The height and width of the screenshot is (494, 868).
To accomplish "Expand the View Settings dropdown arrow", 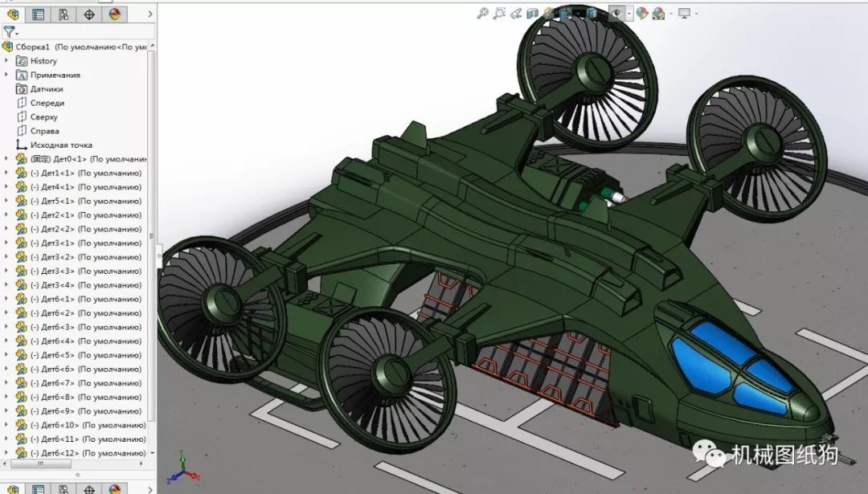I will 696,14.
